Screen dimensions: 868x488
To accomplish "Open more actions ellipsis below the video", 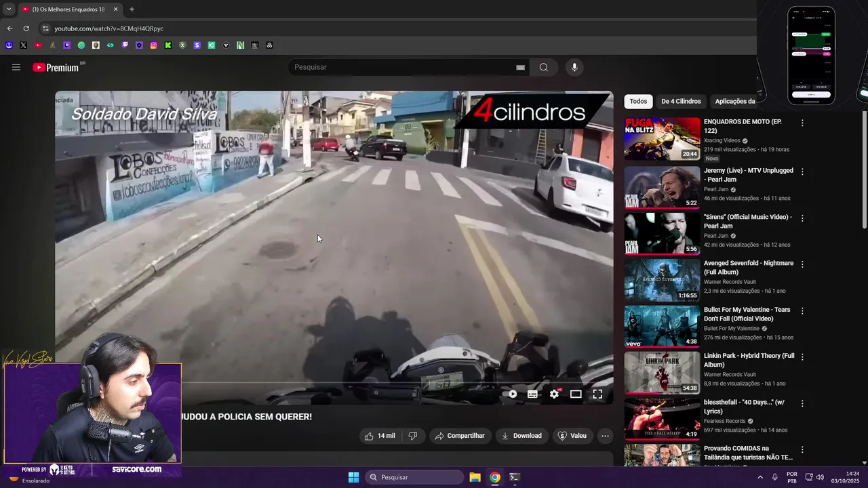I will (x=606, y=436).
